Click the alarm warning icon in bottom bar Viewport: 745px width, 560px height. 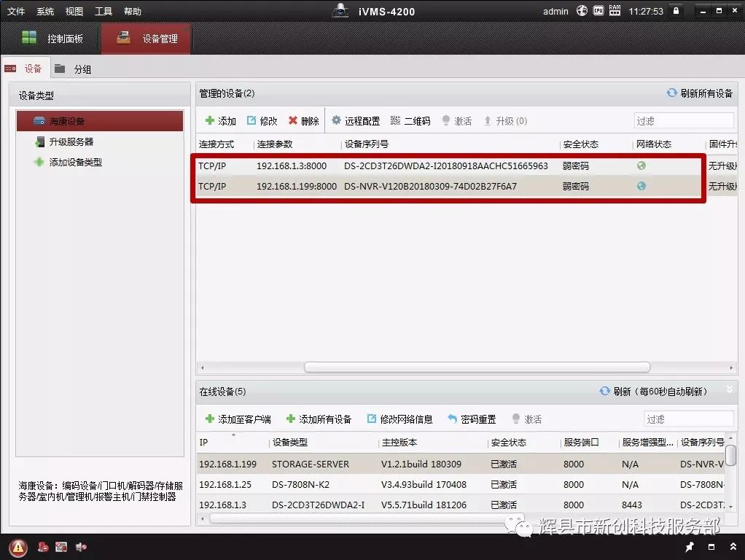[x=18, y=547]
